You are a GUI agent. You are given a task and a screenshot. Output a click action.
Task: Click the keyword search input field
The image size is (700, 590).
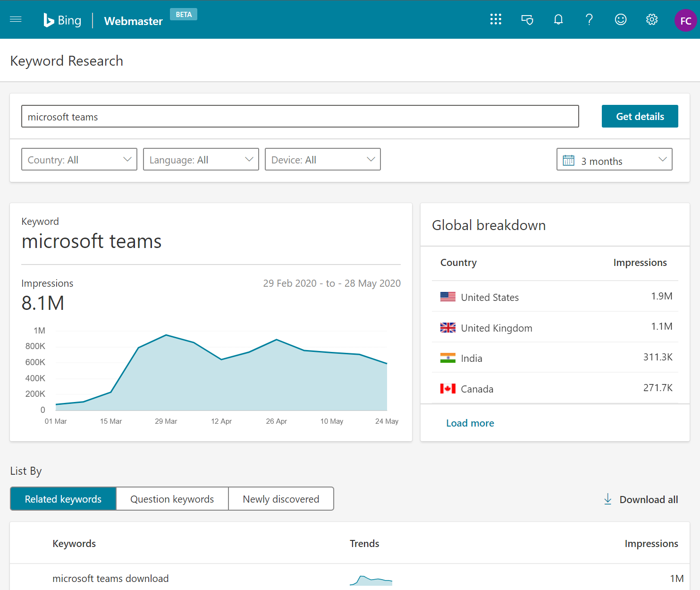pyautogui.click(x=300, y=116)
